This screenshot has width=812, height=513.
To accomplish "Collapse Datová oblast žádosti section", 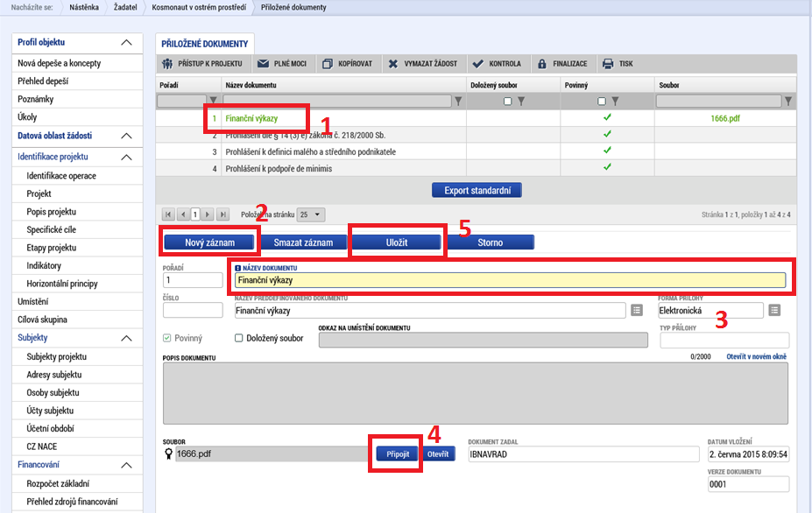I will pos(126,136).
